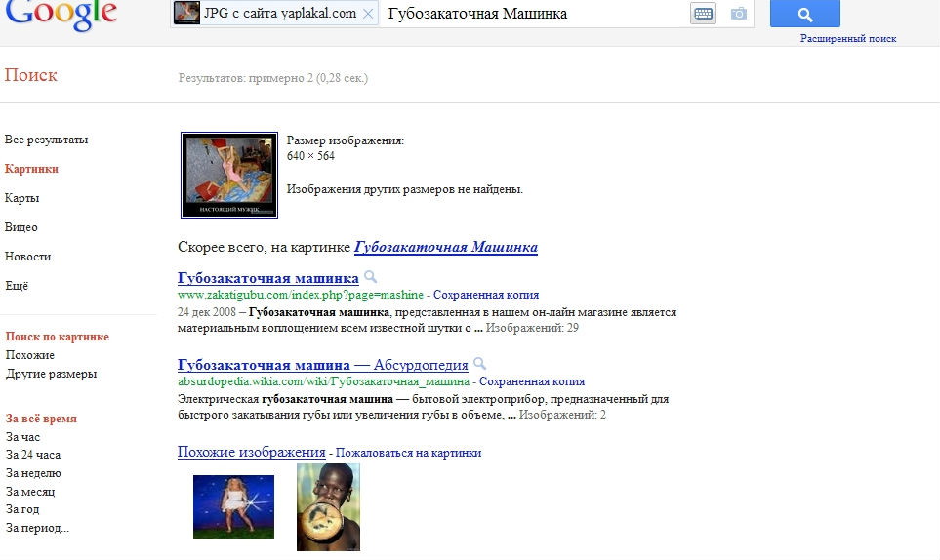Click Другие размеры filter option
940x560 pixels.
point(51,374)
